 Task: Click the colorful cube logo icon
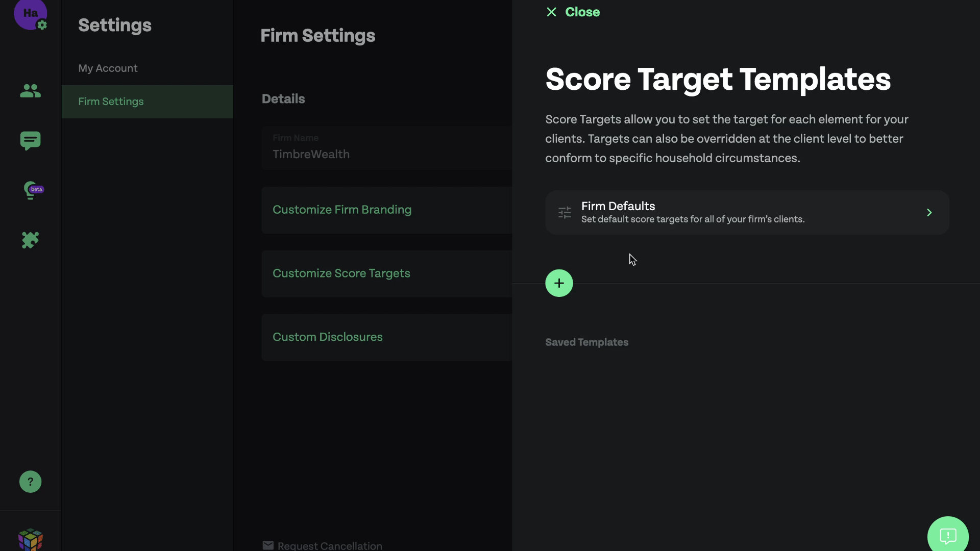[x=30, y=539]
